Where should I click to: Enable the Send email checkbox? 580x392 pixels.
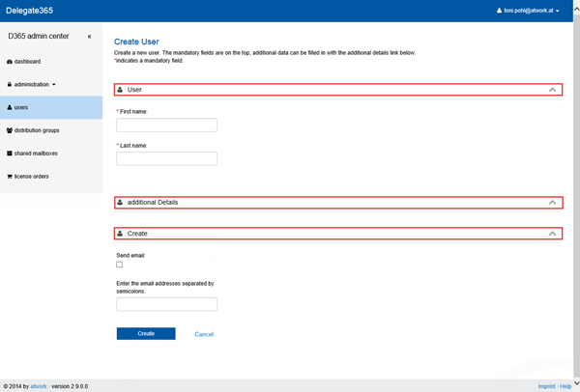pos(119,264)
